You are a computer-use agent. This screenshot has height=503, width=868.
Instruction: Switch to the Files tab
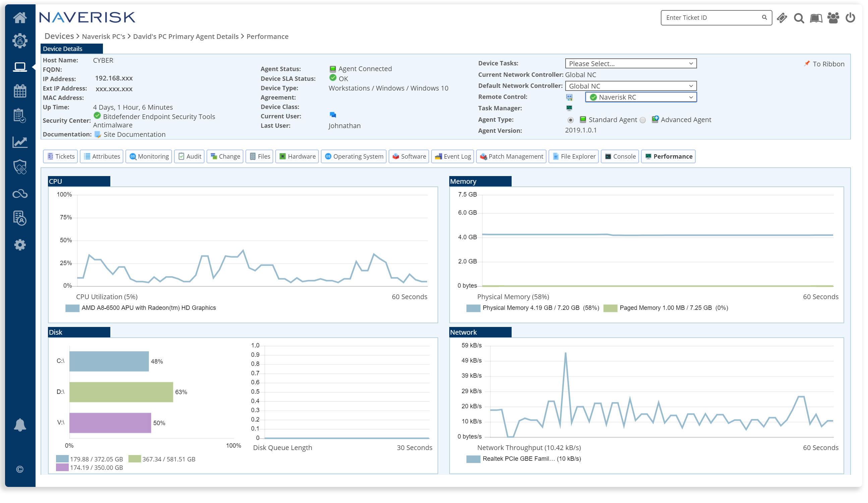coord(260,156)
